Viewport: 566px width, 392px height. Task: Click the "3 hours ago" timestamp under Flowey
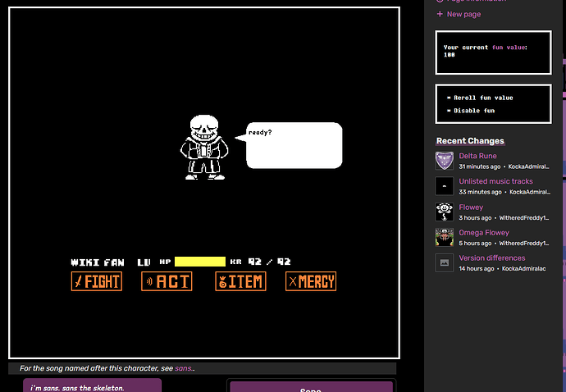[x=475, y=217]
